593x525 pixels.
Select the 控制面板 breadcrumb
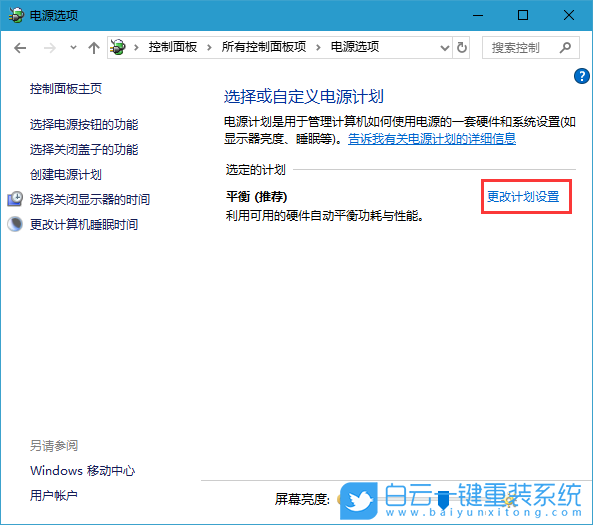(173, 47)
